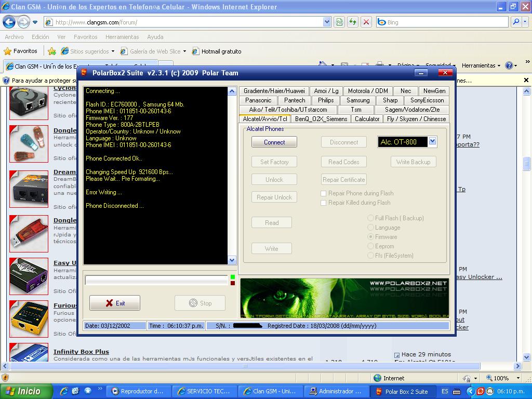
Task: Switch to the Motorola / ODM tab
Action: point(368,91)
